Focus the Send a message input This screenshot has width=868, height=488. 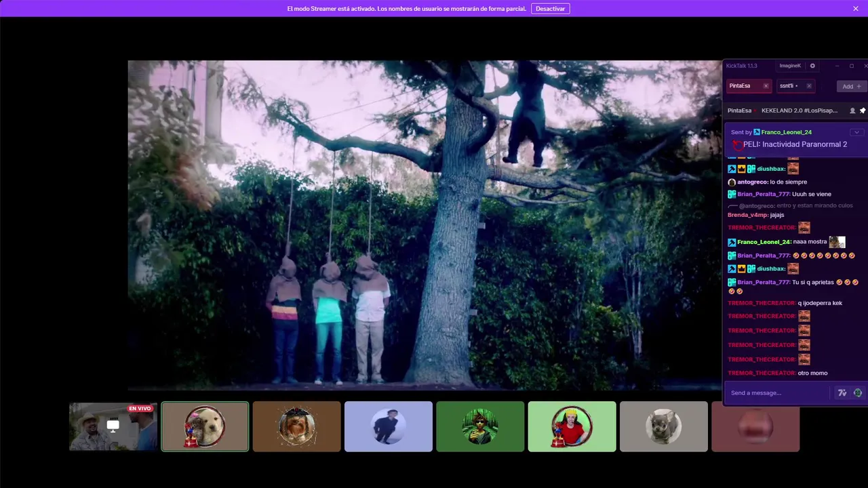(x=777, y=393)
